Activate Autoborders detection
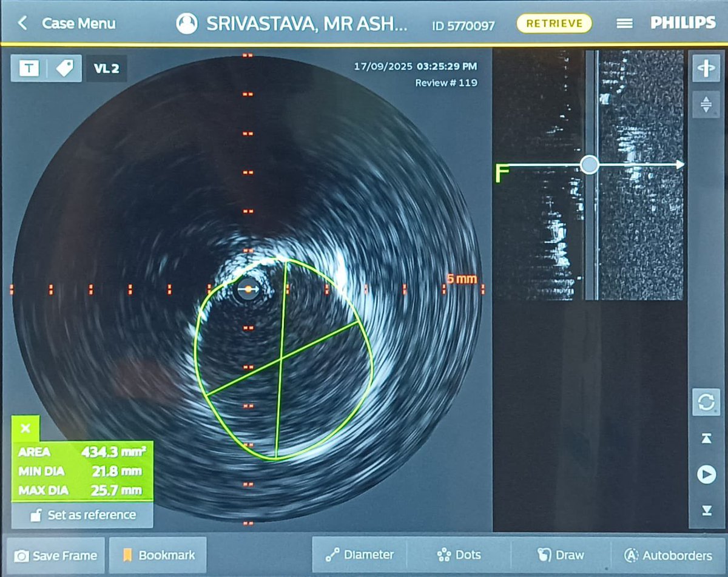This screenshot has height=577, width=728. [668, 555]
